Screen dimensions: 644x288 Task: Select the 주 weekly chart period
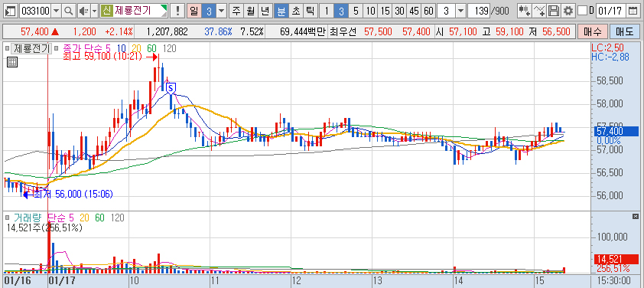coord(236,11)
